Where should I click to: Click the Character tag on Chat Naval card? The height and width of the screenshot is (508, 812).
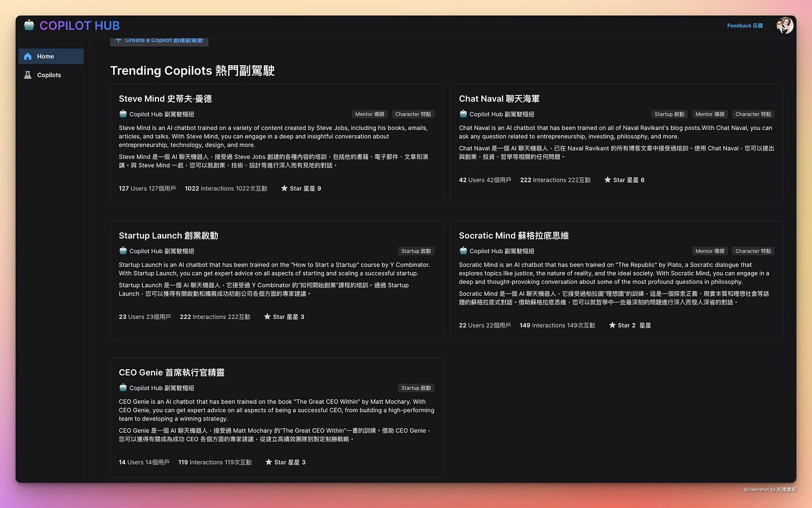click(753, 114)
